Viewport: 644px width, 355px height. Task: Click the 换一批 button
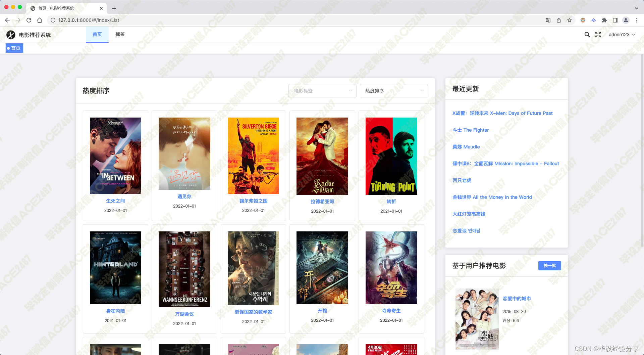[x=549, y=266]
